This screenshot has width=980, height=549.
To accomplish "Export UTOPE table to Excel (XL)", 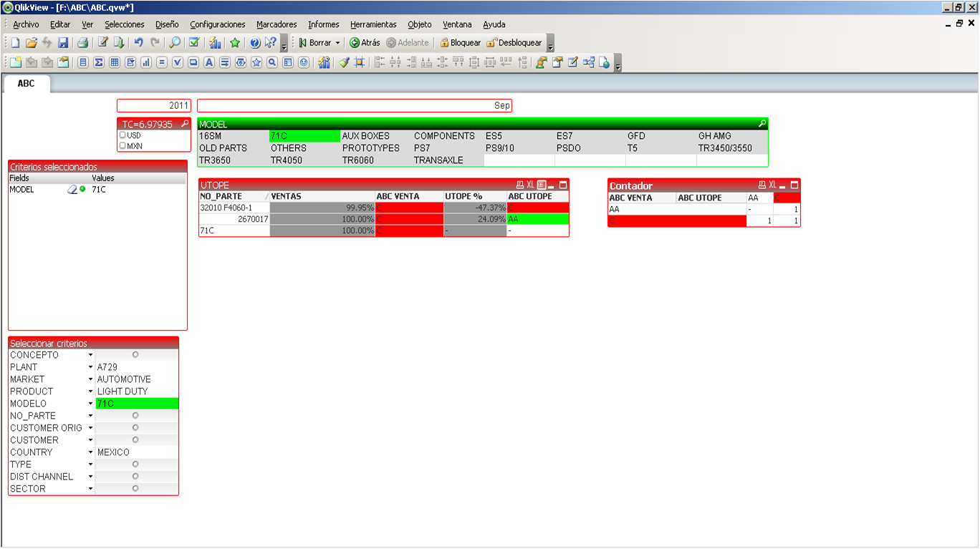I will point(531,185).
